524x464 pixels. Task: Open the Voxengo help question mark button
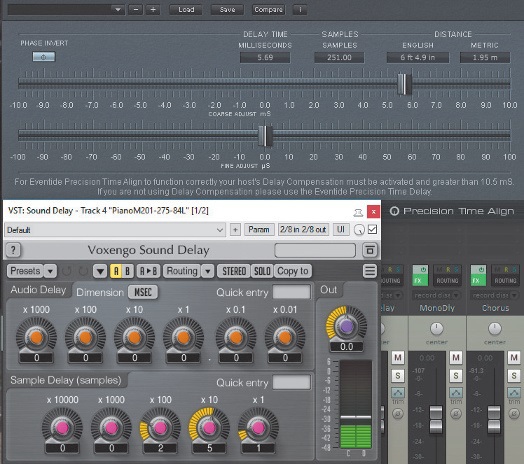pyautogui.click(x=13, y=250)
